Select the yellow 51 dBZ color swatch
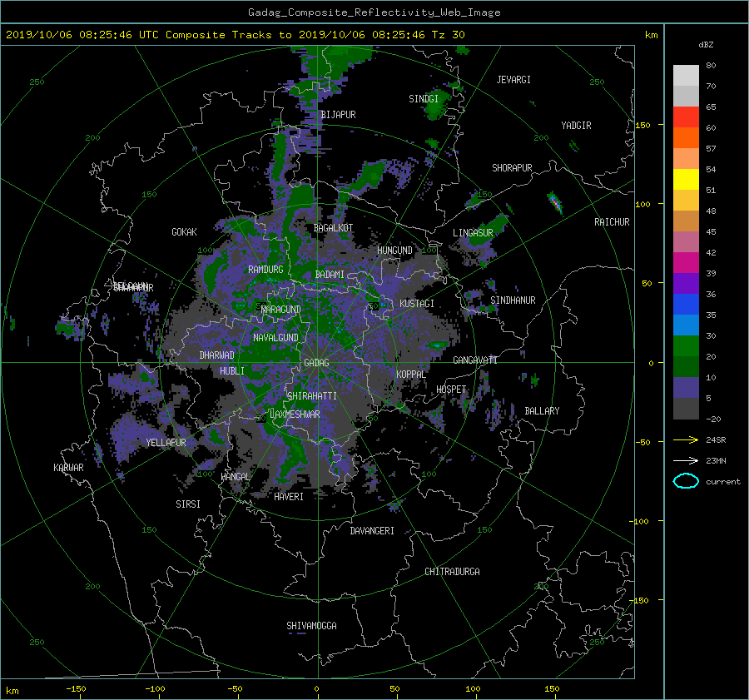 click(x=686, y=179)
